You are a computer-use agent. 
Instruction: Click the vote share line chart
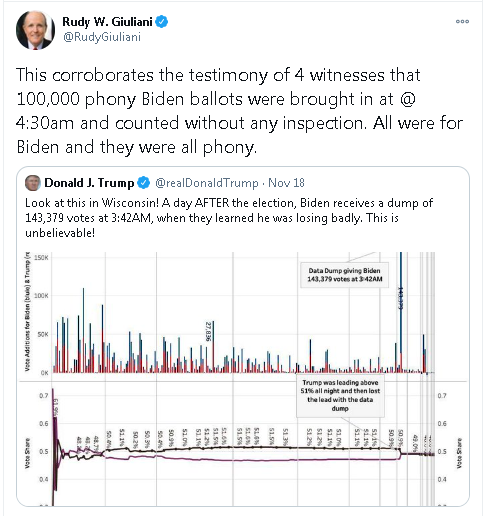[243, 444]
